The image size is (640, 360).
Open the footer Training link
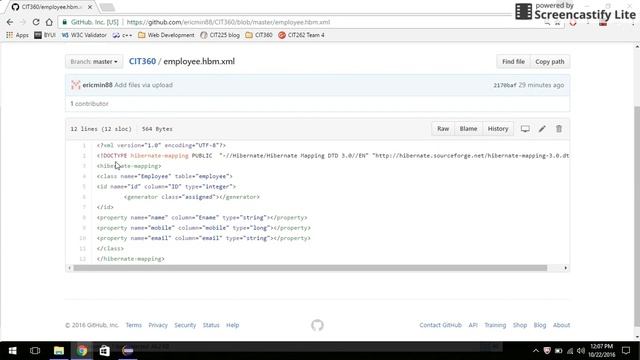(x=495, y=325)
